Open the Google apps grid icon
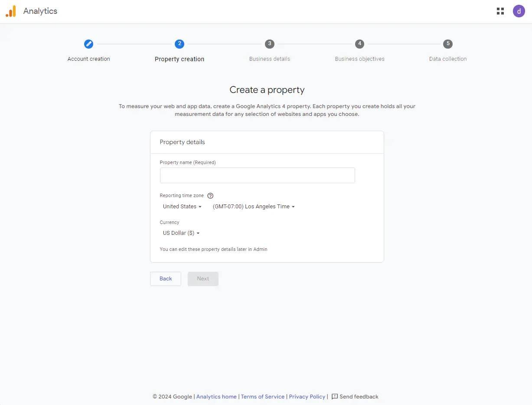Image resolution: width=532 pixels, height=405 pixels. [500, 11]
